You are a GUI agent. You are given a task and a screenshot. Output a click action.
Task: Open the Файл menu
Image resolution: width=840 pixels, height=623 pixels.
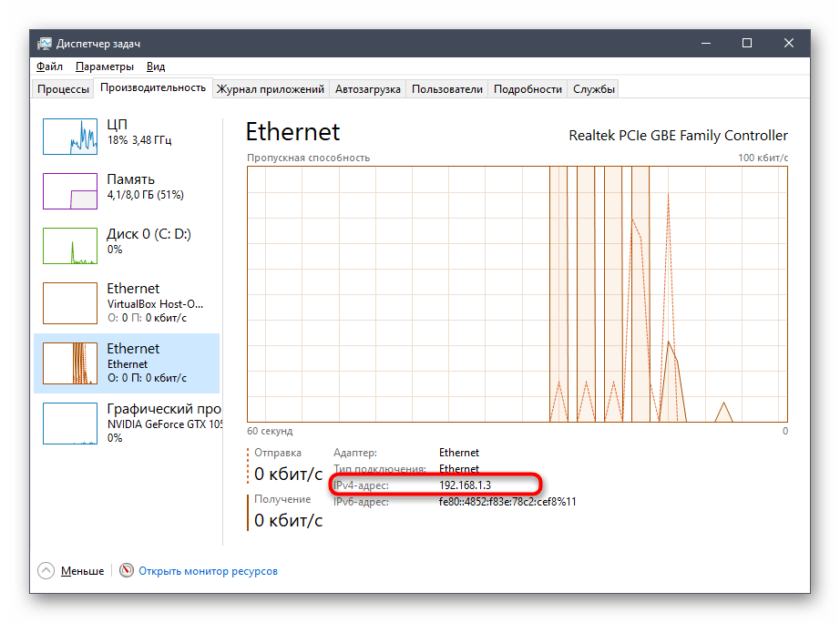pyautogui.click(x=49, y=66)
